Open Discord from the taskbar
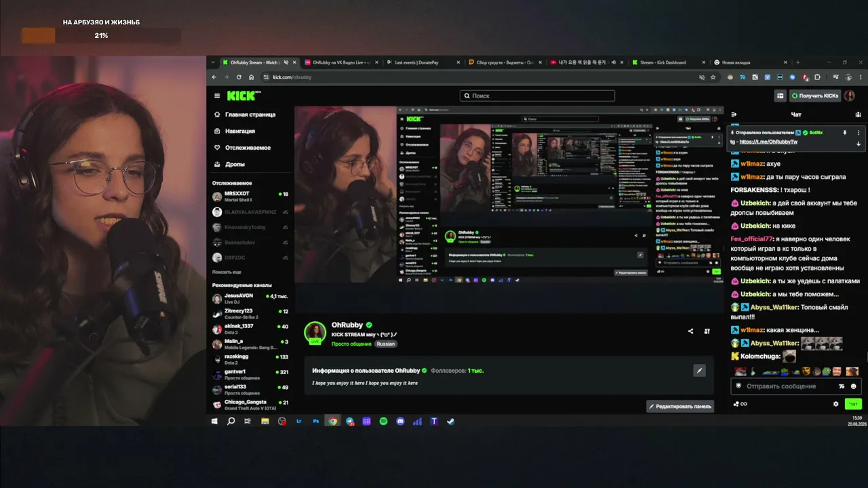The height and width of the screenshot is (488, 868). tap(401, 422)
